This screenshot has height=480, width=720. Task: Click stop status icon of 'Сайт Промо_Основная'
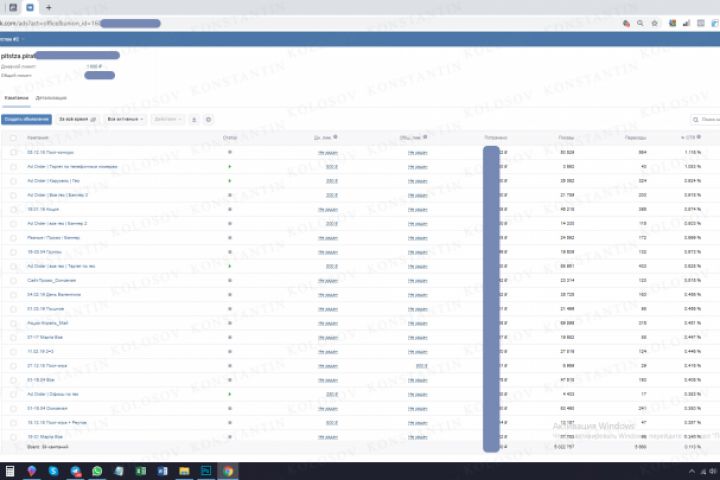[x=230, y=280]
